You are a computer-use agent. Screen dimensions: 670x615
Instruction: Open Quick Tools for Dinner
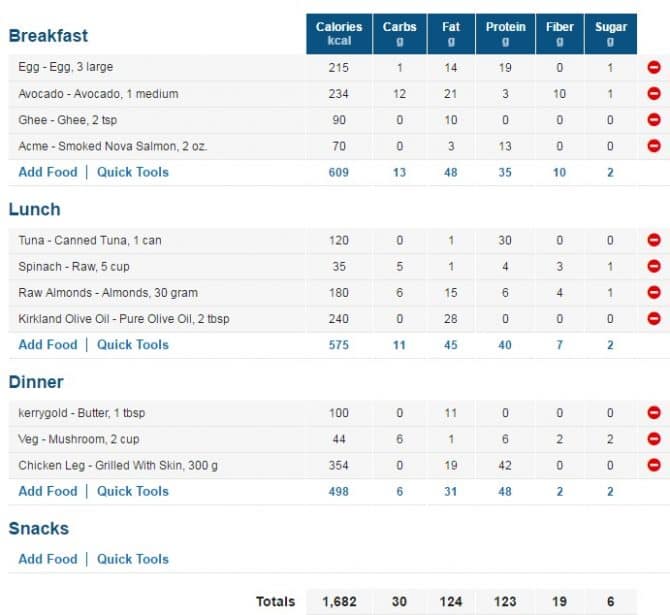point(133,491)
